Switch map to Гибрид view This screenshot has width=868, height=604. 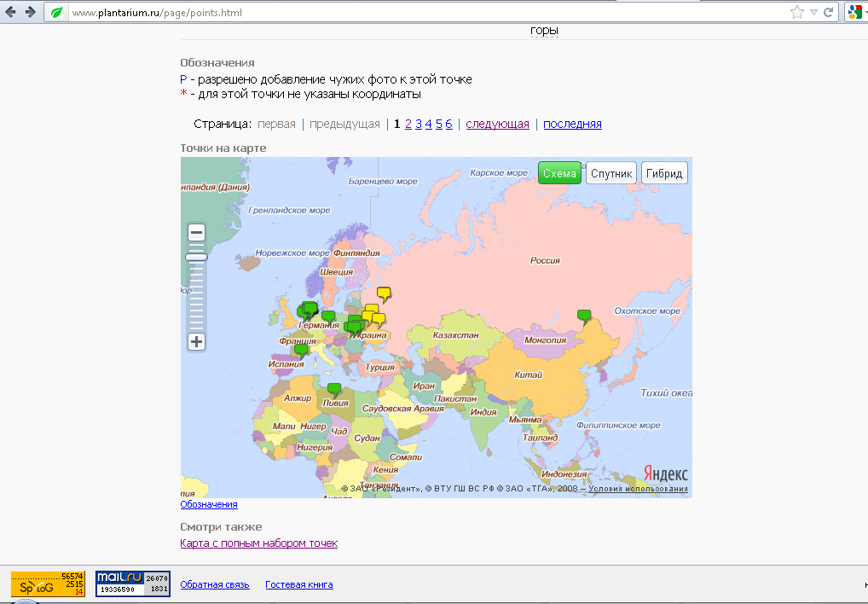[664, 173]
